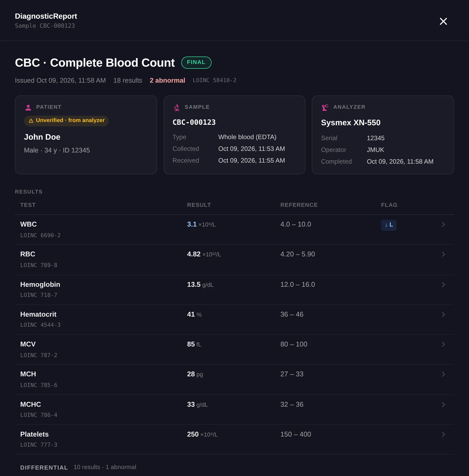Image resolution: width=469 pixels, height=476 pixels.
Task: Click the patient person icon
Action: point(28,107)
